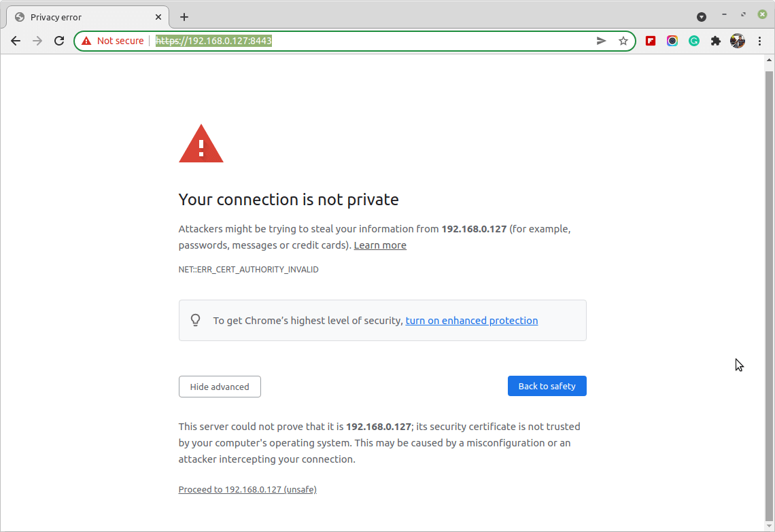Open a new tab
Image resolution: width=775 pixels, height=532 pixels.
(x=184, y=17)
